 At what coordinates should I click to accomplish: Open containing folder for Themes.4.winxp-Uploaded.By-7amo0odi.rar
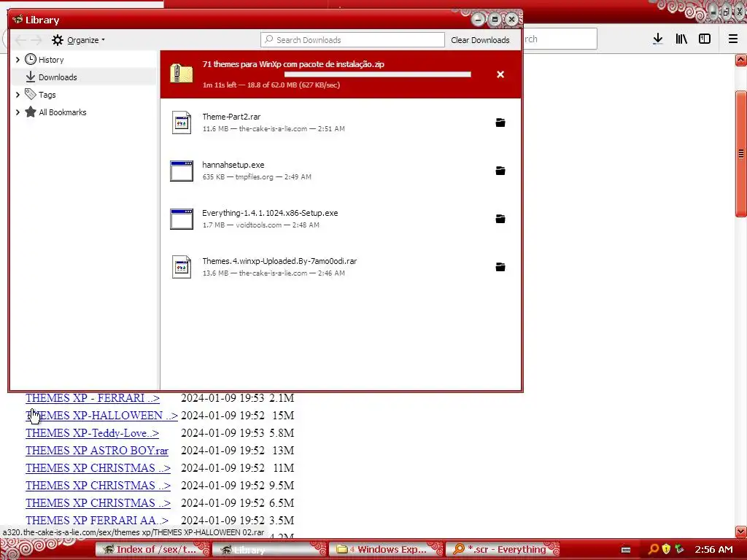pos(500,267)
